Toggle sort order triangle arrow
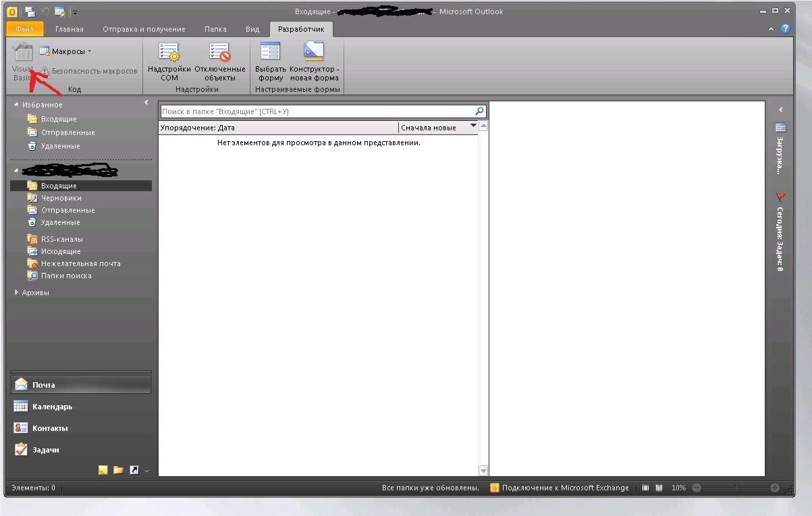Viewport: 812px width, 516px height. pos(473,126)
